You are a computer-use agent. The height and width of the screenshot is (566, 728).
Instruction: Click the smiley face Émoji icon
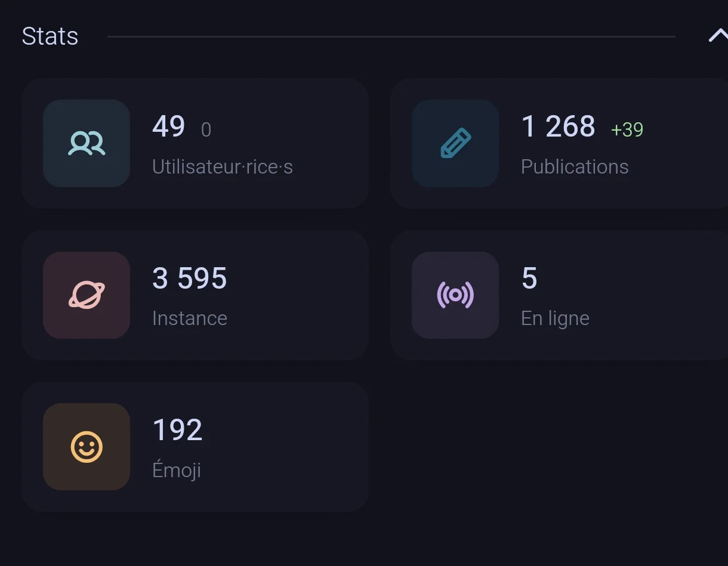tap(87, 447)
